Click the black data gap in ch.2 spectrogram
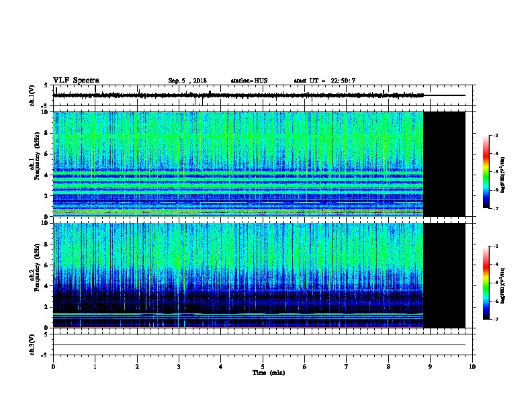Image resolution: width=532 pixels, height=411 pixels. click(444, 275)
